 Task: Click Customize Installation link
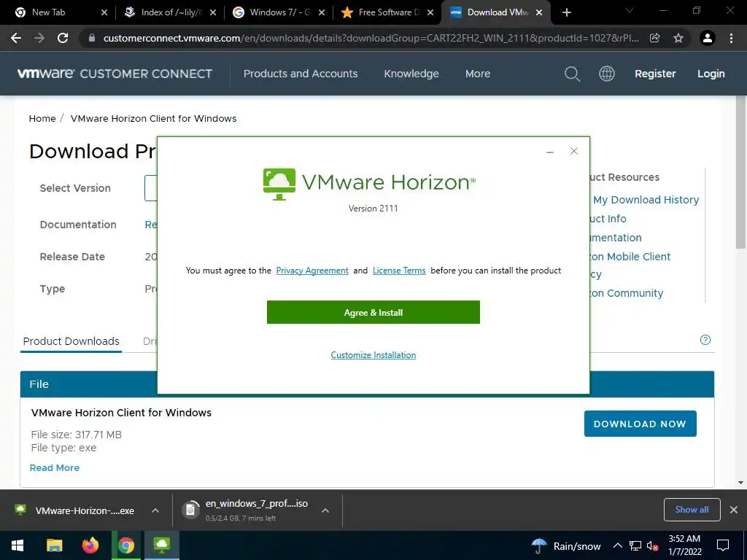(x=373, y=355)
